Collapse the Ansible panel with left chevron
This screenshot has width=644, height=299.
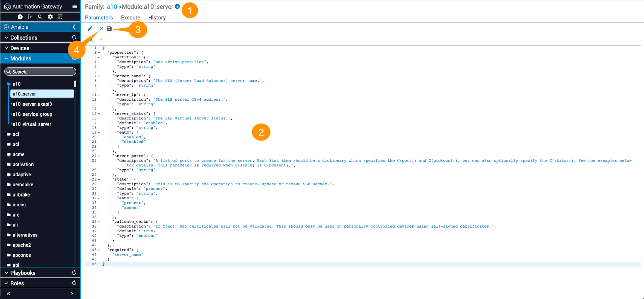pos(74,27)
